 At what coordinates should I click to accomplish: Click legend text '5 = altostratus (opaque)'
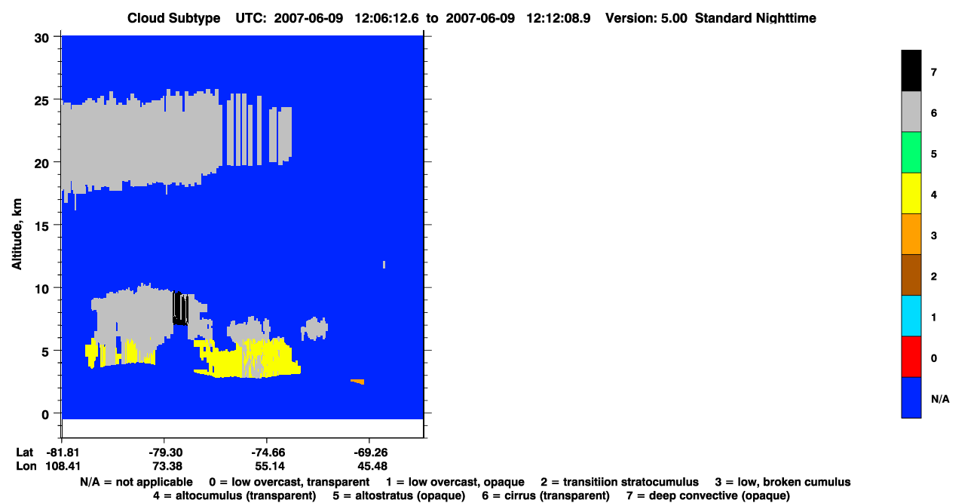pos(399,495)
